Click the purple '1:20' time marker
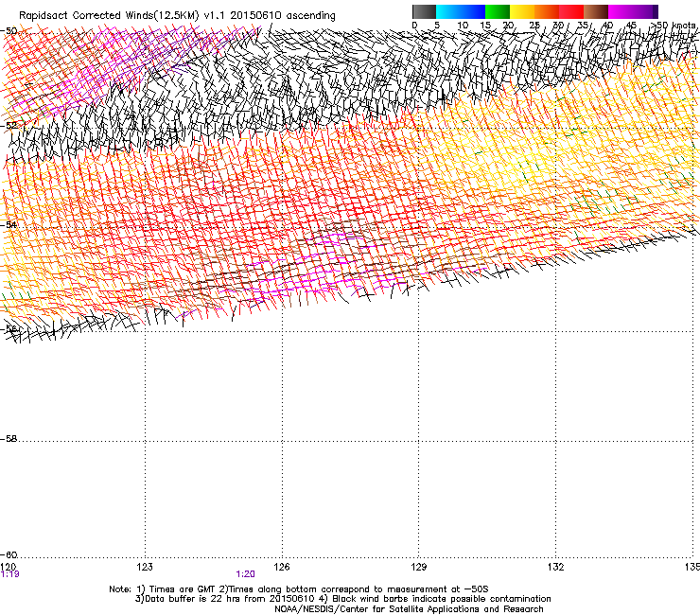 245,574
